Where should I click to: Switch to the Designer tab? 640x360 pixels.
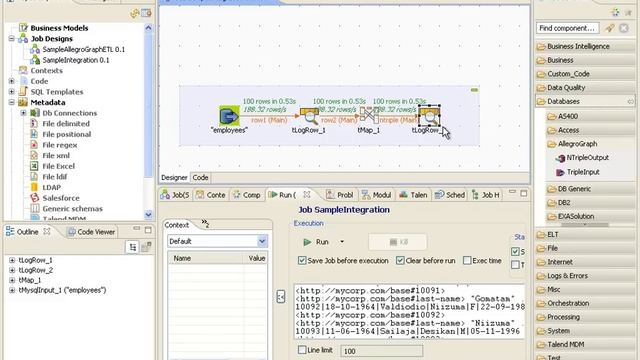[174, 178]
